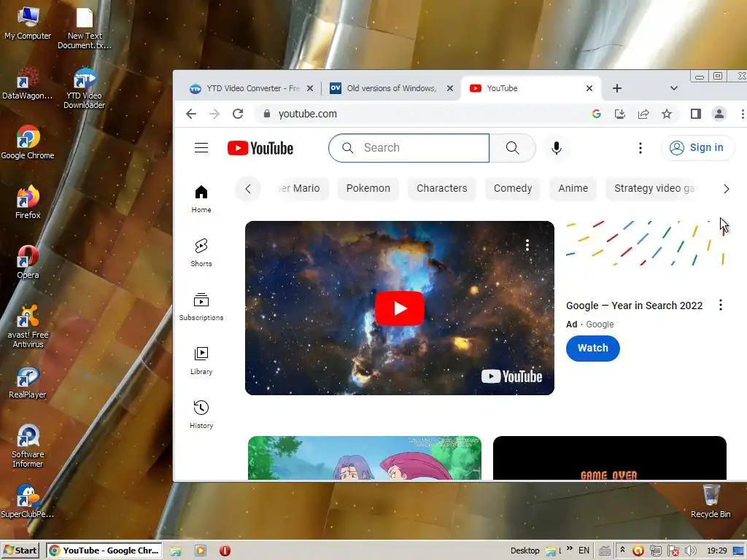Open the Start menu
The width and height of the screenshot is (747, 560).
pos(20,551)
